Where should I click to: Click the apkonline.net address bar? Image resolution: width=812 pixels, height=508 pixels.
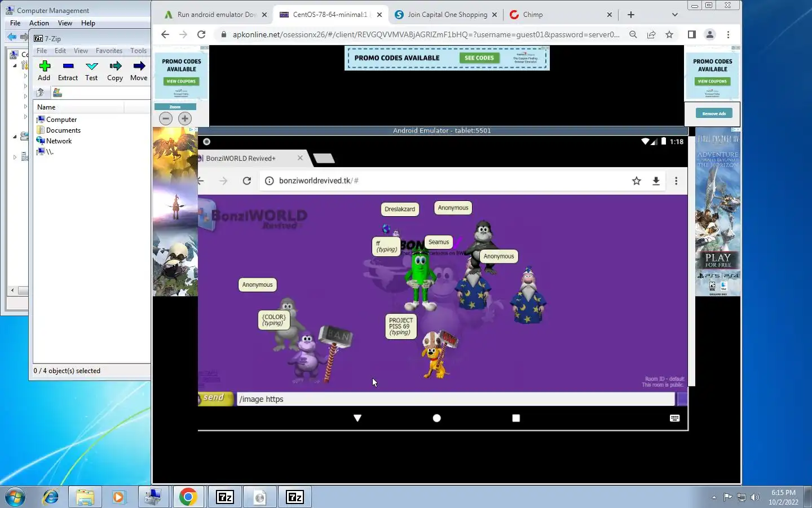coord(426,34)
